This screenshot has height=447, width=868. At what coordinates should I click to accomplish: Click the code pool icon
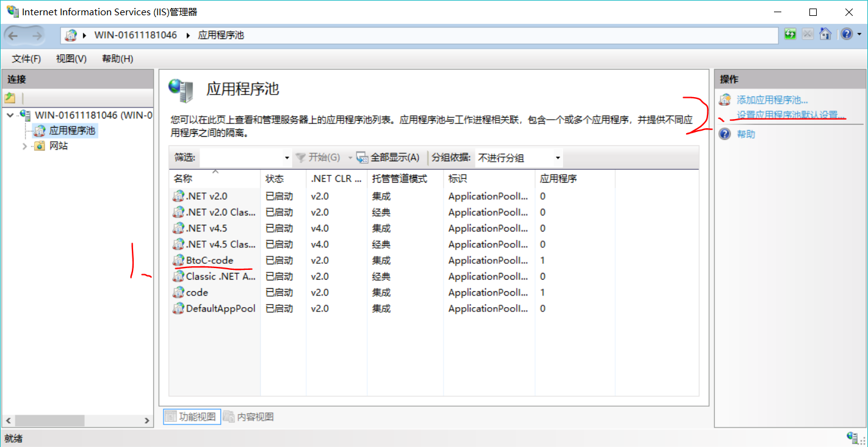click(178, 292)
